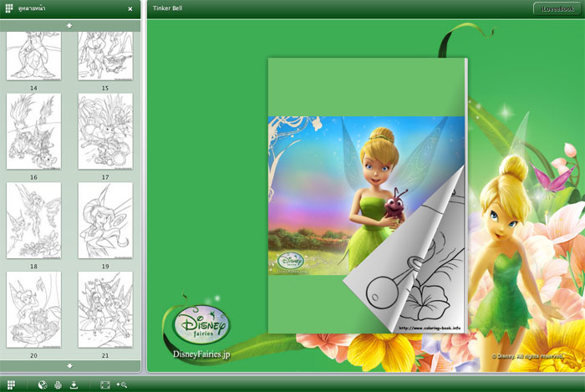The height and width of the screenshot is (392, 585).
Task: Open page 14 thumbnail
Action: [x=33, y=56]
